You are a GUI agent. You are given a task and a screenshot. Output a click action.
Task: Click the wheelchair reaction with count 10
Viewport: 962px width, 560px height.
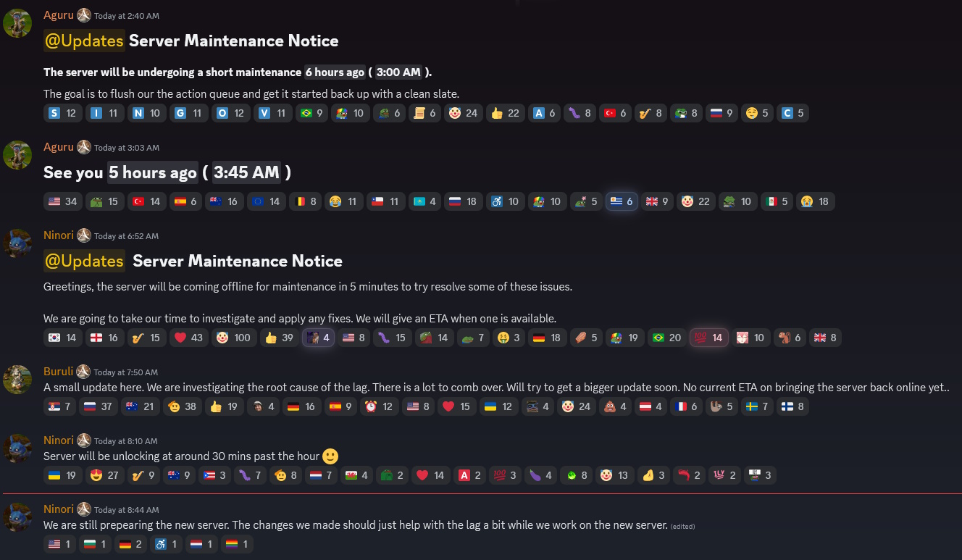point(505,201)
